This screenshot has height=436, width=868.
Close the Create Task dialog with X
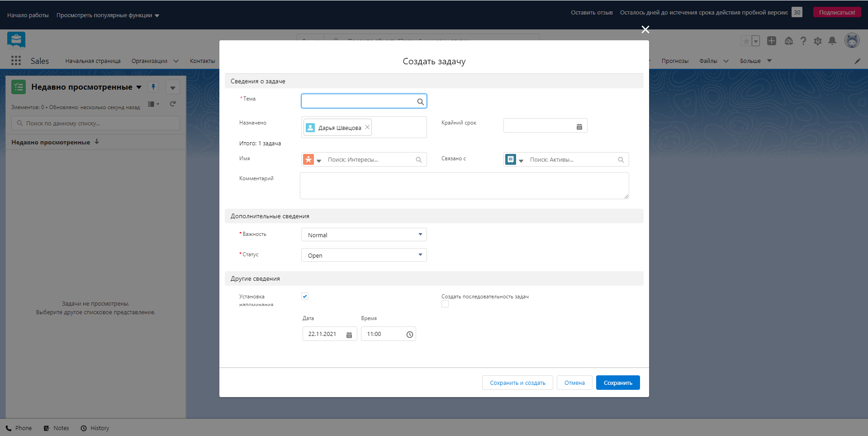[645, 29]
